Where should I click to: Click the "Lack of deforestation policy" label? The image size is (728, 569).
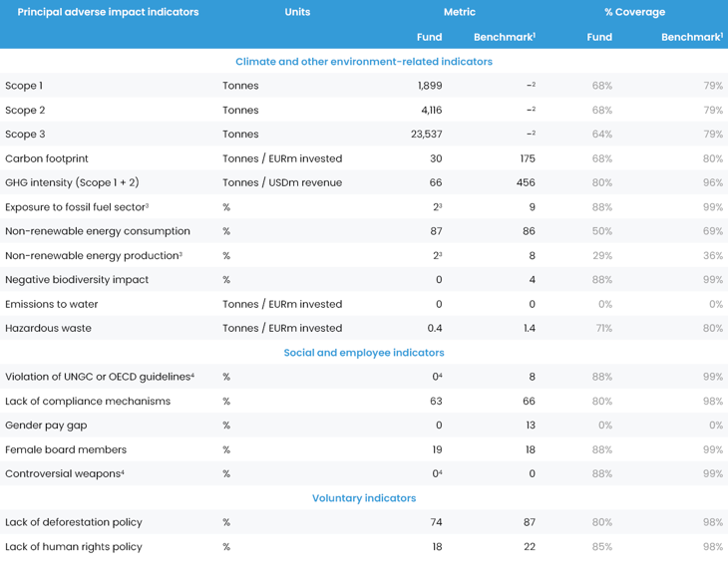click(x=74, y=522)
